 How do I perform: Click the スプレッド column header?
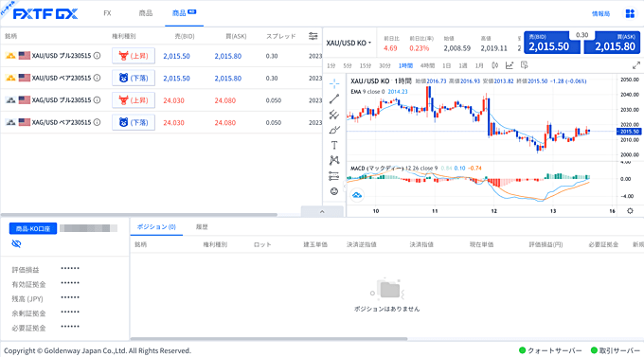click(x=281, y=36)
